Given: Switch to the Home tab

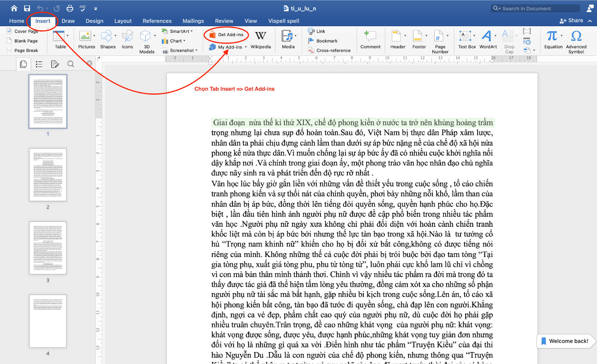Looking at the screenshot, I should coord(17,21).
